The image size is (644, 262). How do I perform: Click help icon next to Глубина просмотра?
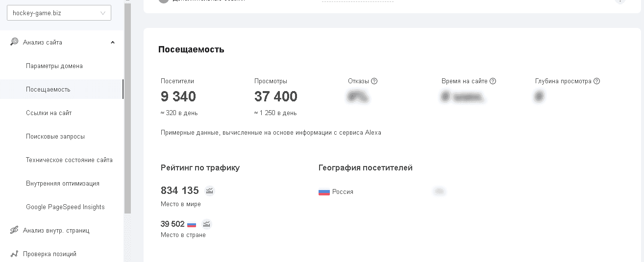pos(596,81)
